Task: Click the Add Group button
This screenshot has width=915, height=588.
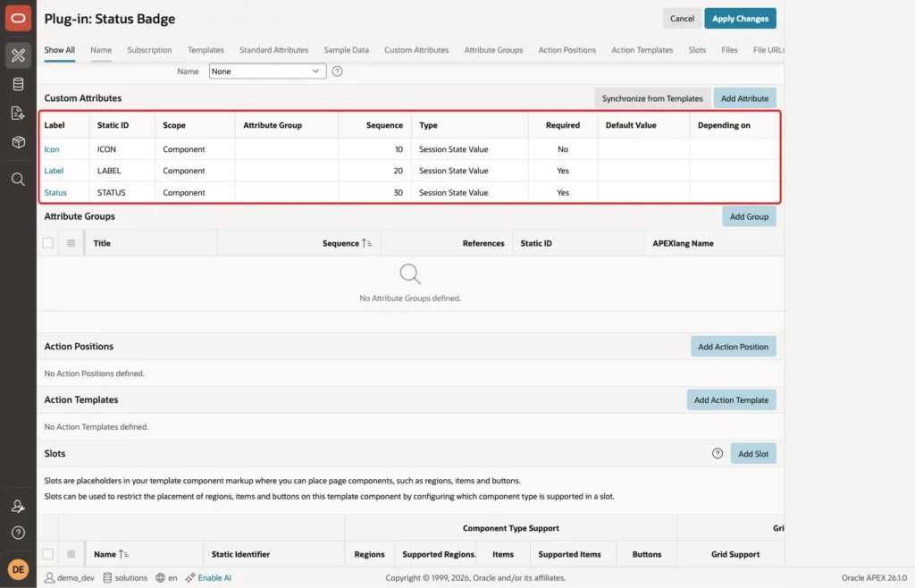Action: 749,216
